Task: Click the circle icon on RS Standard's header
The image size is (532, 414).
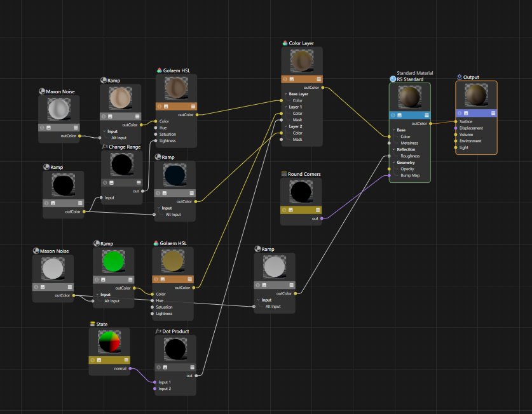Action: [x=393, y=116]
